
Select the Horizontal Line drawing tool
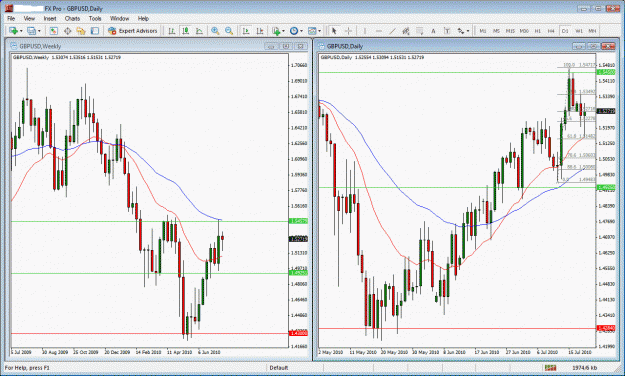[x=378, y=31]
